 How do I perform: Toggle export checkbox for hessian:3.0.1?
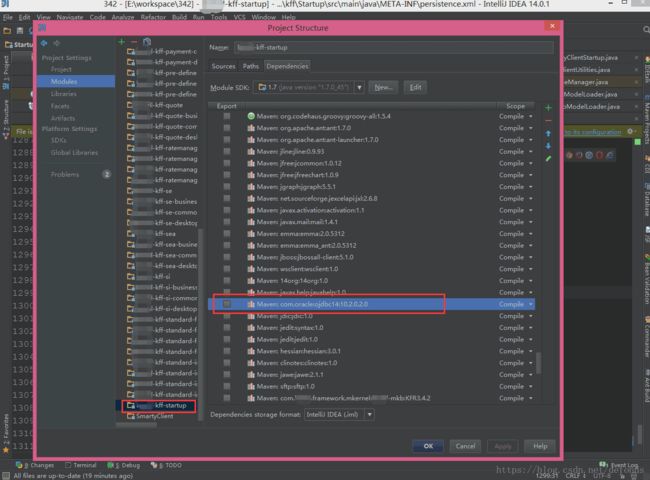pyautogui.click(x=227, y=351)
